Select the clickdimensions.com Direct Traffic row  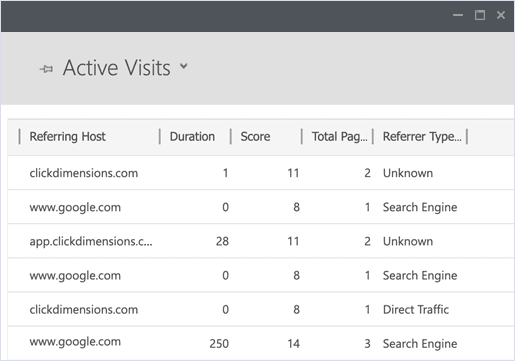click(x=261, y=309)
